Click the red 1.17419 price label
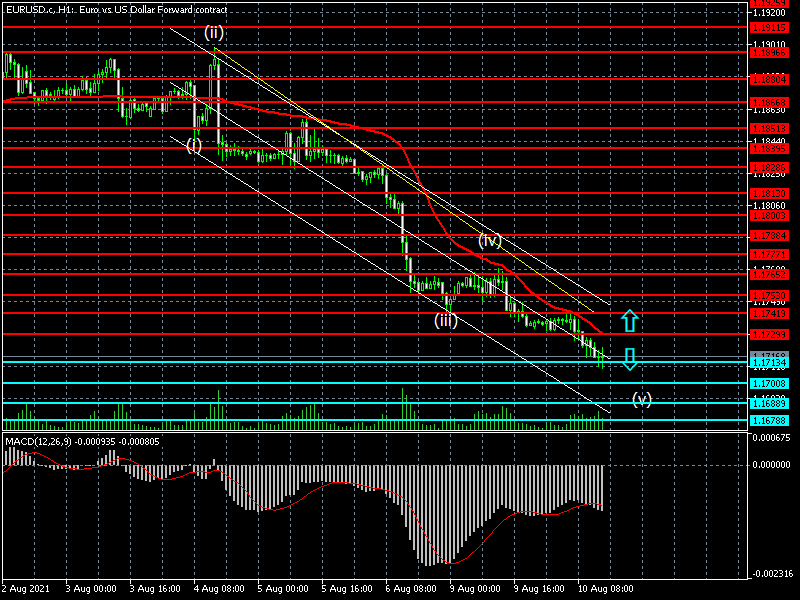 click(x=768, y=314)
